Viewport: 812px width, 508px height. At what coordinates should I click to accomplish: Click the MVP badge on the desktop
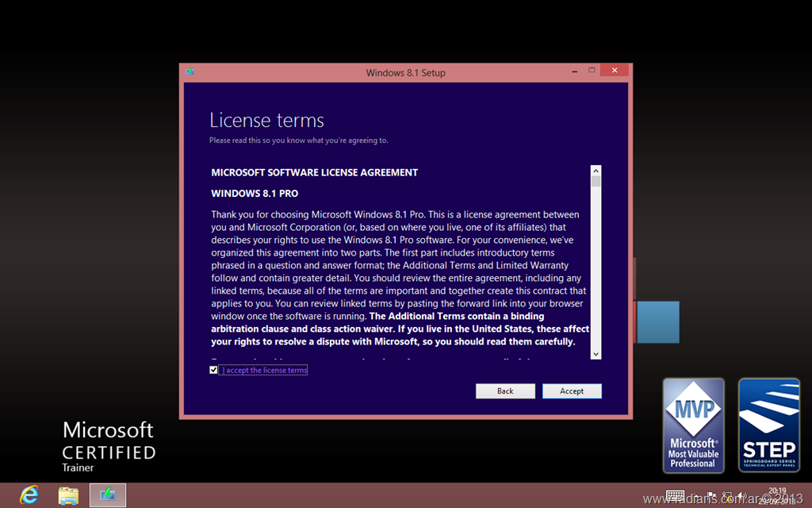pos(693,425)
